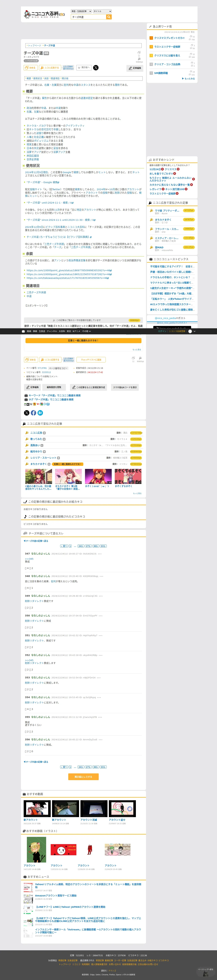Collapse the 概要 section heading icon
Screen dimensions: 217x980
24,91
